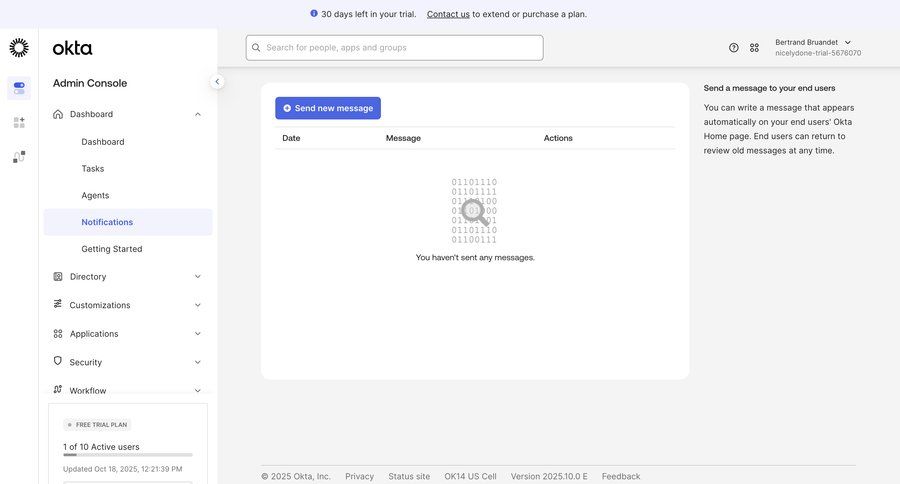Screen dimensions: 900x484
Task: Expand the Directory section chevron
Action: [x=197, y=276]
